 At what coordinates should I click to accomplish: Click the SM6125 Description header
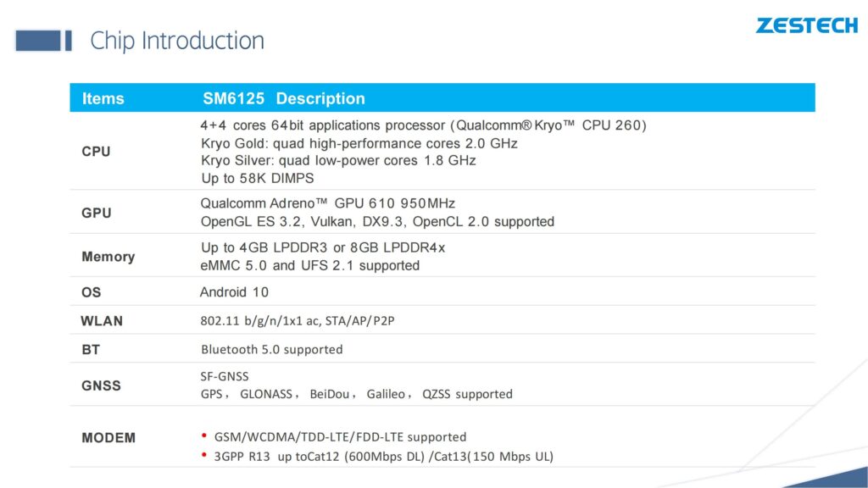click(x=283, y=98)
